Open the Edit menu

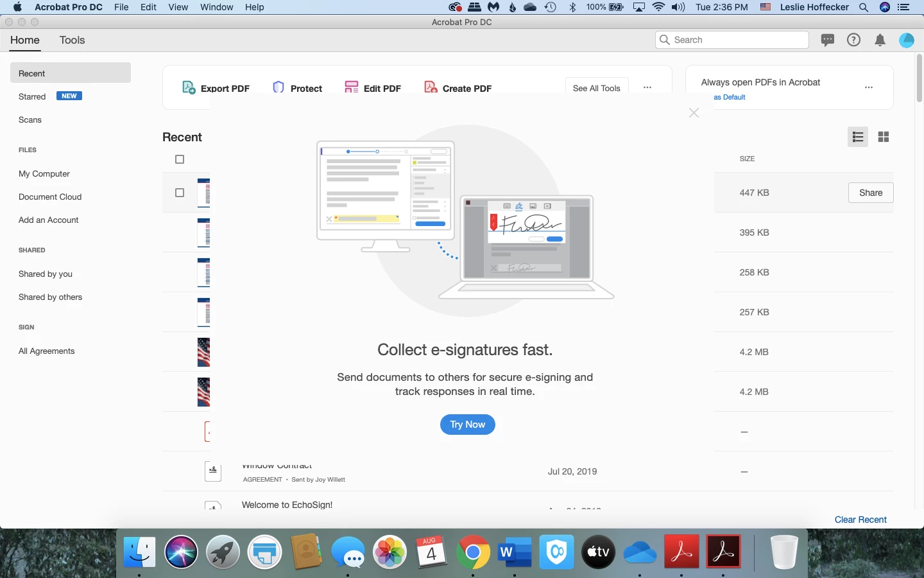[x=148, y=7]
